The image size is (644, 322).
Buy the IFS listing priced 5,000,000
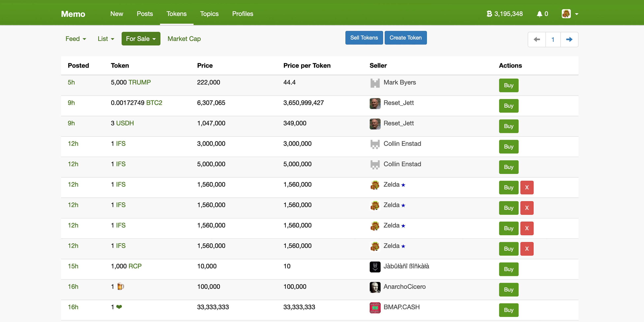pyautogui.click(x=509, y=167)
